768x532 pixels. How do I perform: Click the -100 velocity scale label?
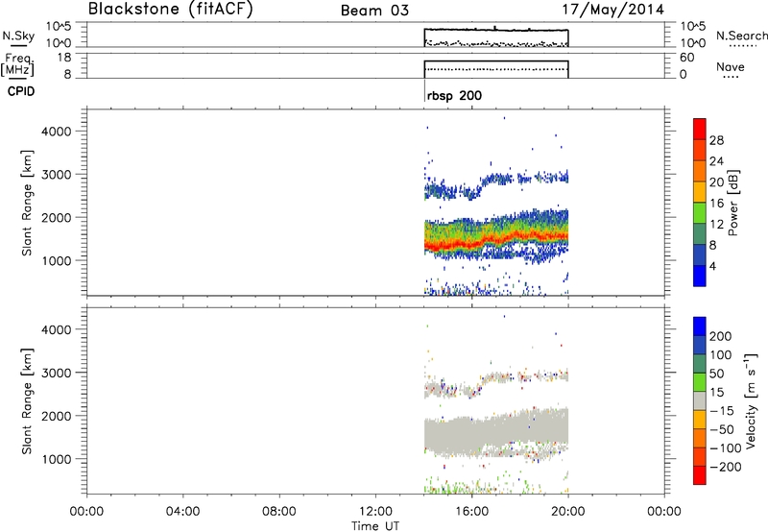point(726,448)
